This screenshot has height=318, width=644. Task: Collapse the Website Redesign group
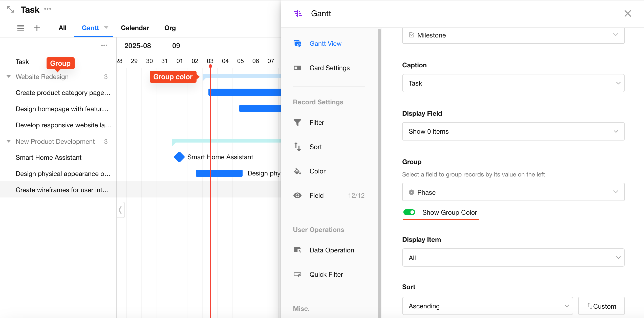click(x=9, y=76)
